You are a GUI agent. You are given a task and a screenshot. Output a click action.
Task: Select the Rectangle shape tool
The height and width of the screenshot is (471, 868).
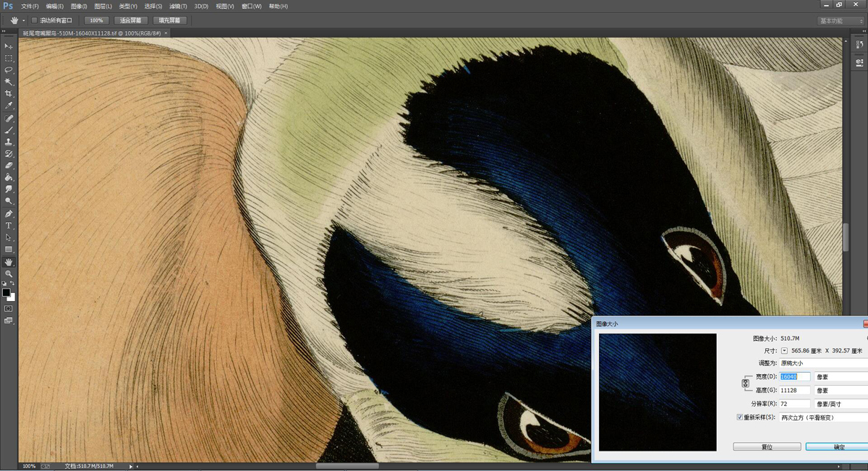(x=9, y=250)
